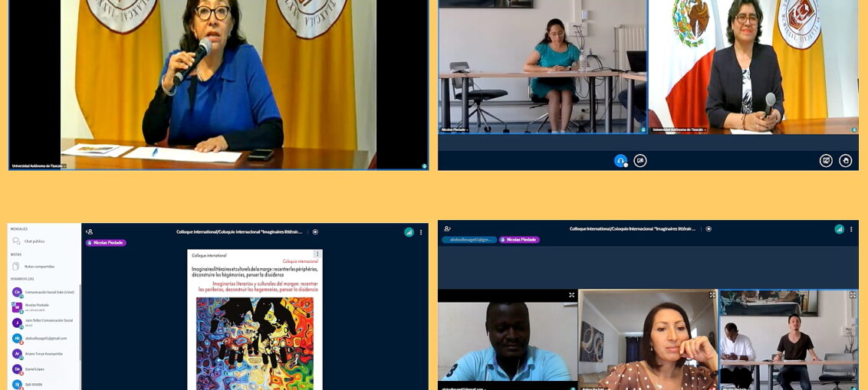This screenshot has width=868, height=390.
Task: Click the recording indicator in the presentation window
Action: tap(315, 231)
